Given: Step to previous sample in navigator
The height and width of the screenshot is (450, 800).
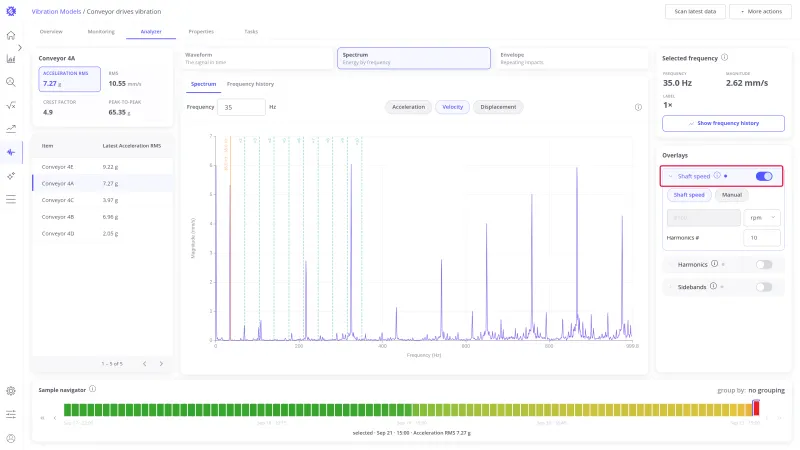Looking at the screenshot, I should [55, 418].
